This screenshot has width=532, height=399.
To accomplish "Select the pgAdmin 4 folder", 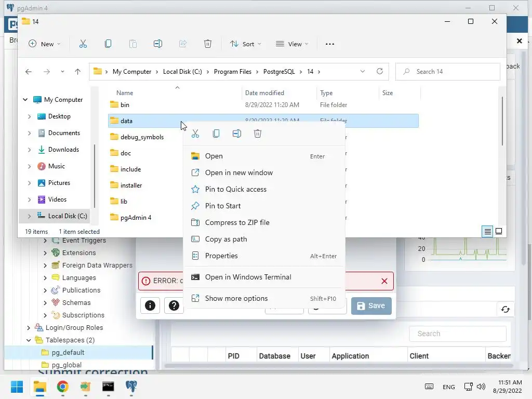I will tap(136, 218).
